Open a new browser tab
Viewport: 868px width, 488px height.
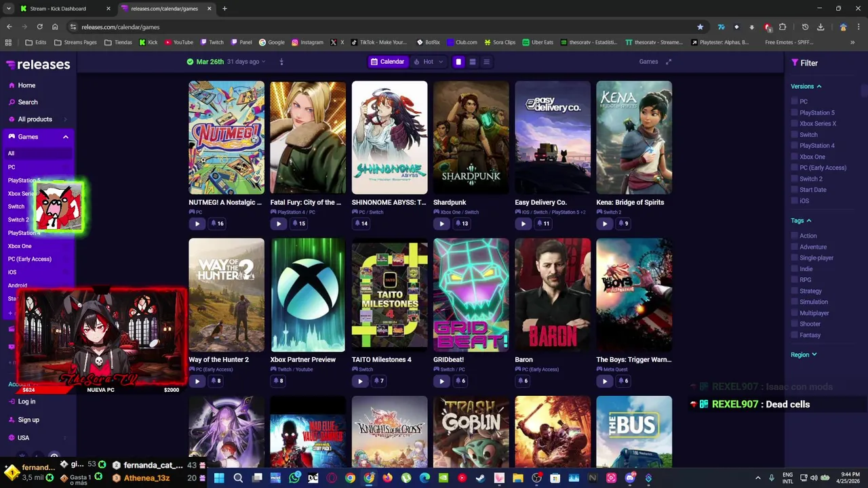point(224,9)
